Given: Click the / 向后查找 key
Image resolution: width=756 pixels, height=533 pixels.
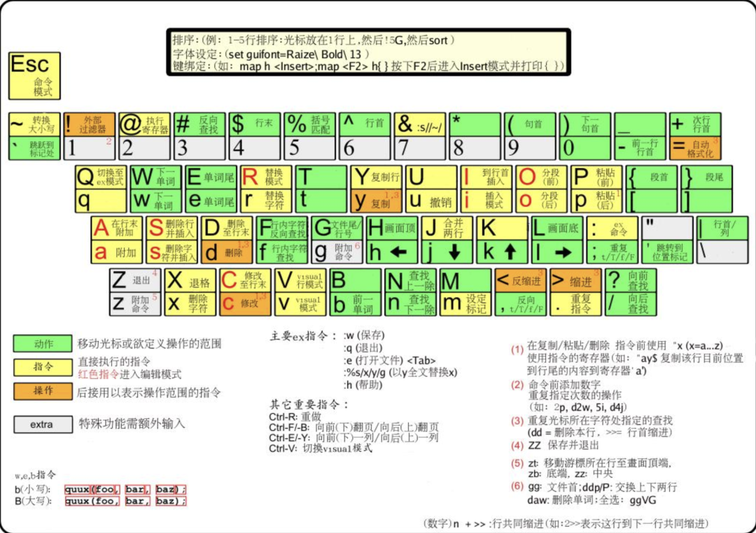Looking at the screenshot, I should point(631,305).
